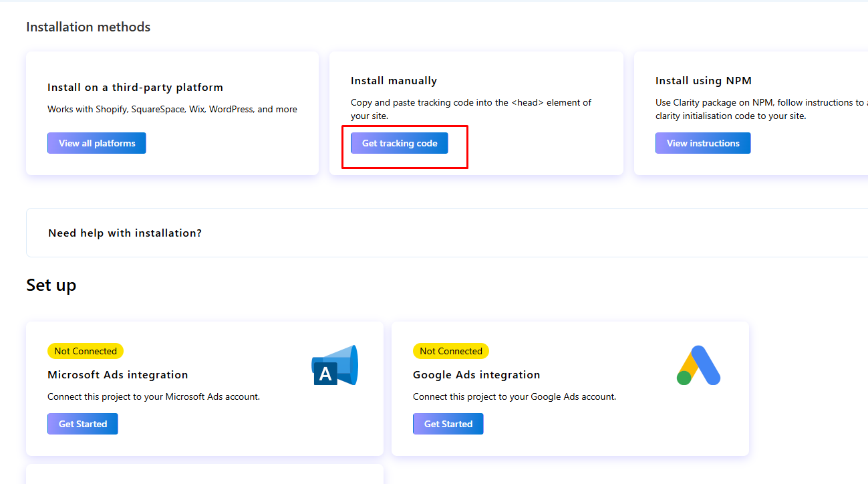The image size is (868, 484).
Task: Click Get Started for Microsoft Ads integration
Action: (82, 423)
